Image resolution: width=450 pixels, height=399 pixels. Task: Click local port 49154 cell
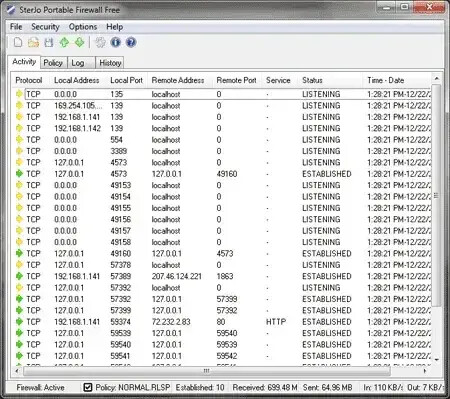tap(120, 197)
